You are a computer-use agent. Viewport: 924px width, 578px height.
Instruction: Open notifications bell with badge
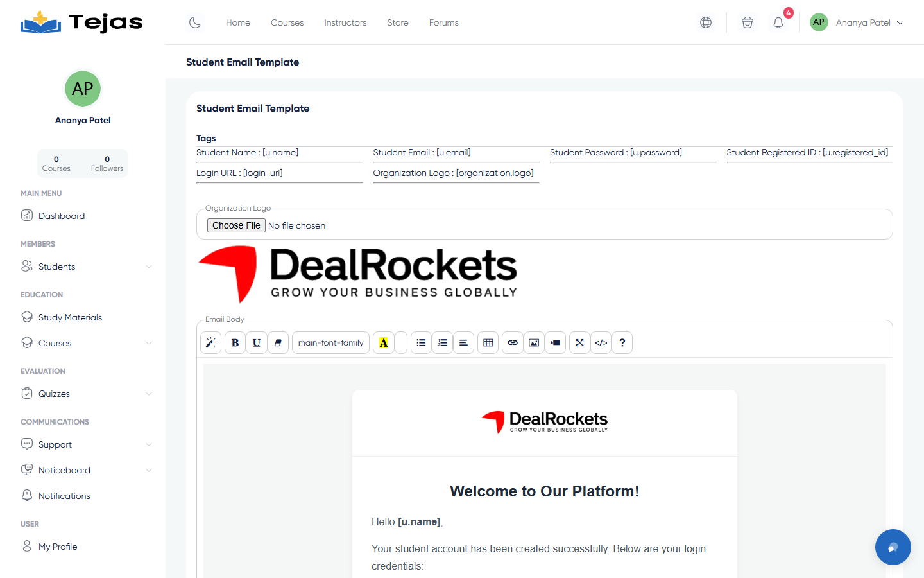pyautogui.click(x=778, y=22)
